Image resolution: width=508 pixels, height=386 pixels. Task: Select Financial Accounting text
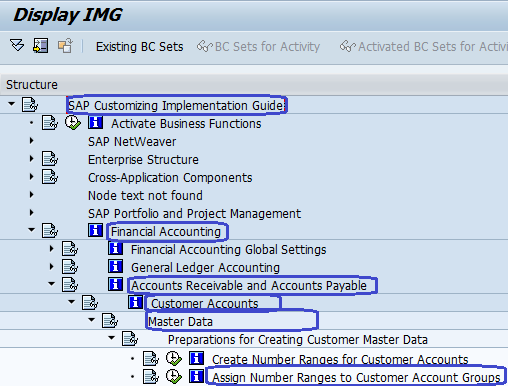[x=166, y=232]
